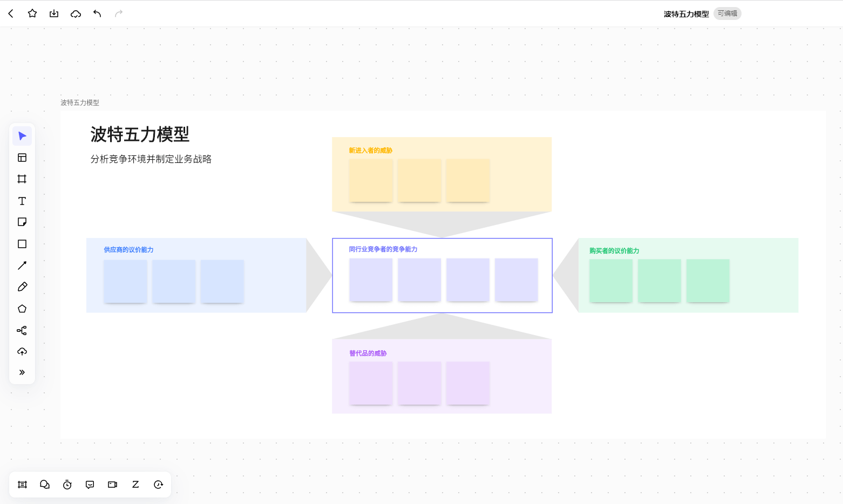Select the polygon shape tool
Screen dimensions: 843x504
click(22, 309)
